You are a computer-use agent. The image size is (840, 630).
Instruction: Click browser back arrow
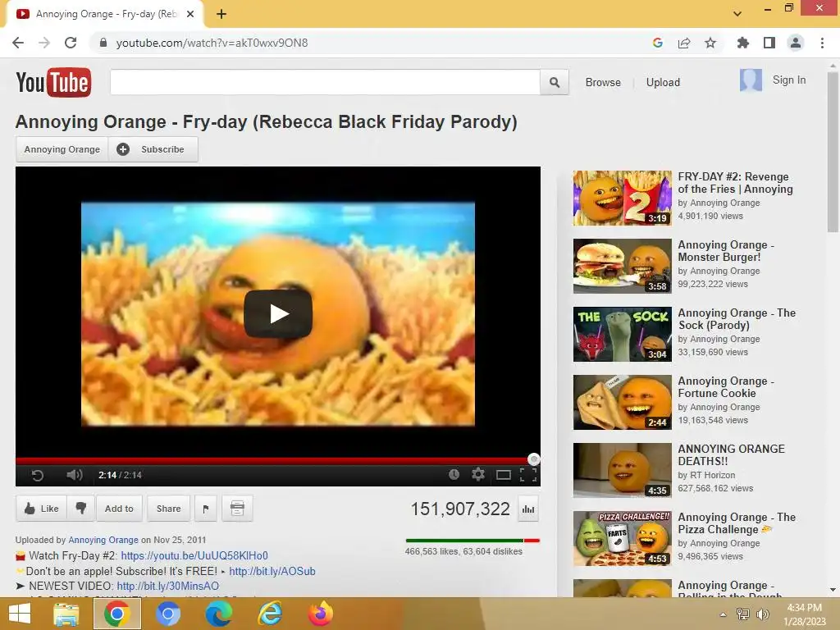pos(18,43)
